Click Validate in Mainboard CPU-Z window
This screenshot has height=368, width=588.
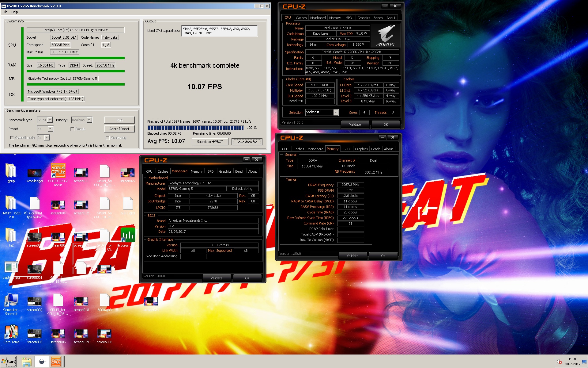(217, 278)
